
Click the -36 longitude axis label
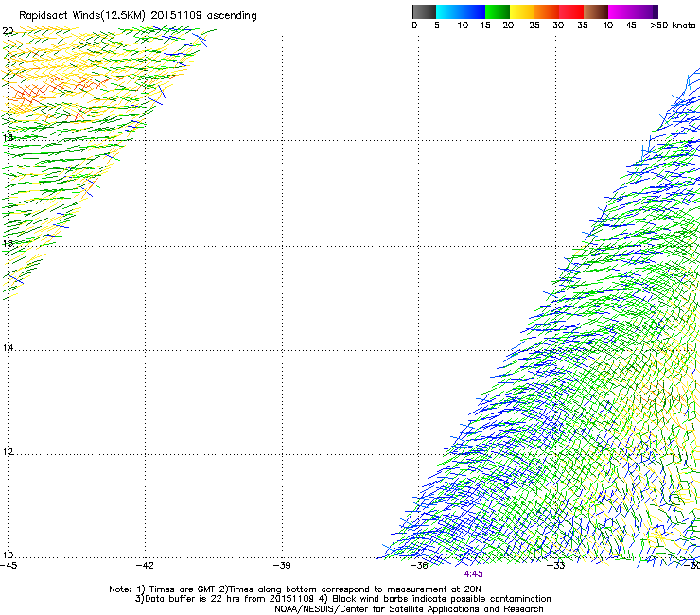pyautogui.click(x=419, y=566)
